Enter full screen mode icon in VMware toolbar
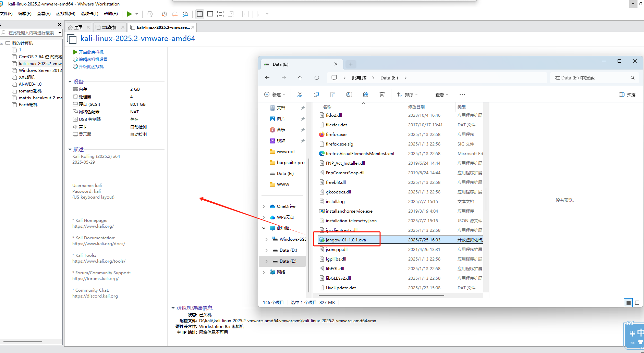The image size is (644, 353). (x=220, y=14)
